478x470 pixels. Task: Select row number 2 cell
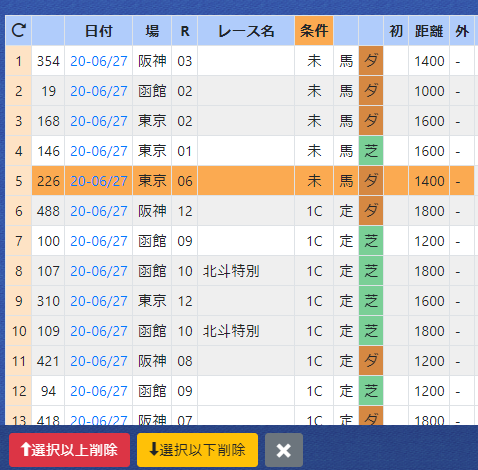[x=18, y=91]
